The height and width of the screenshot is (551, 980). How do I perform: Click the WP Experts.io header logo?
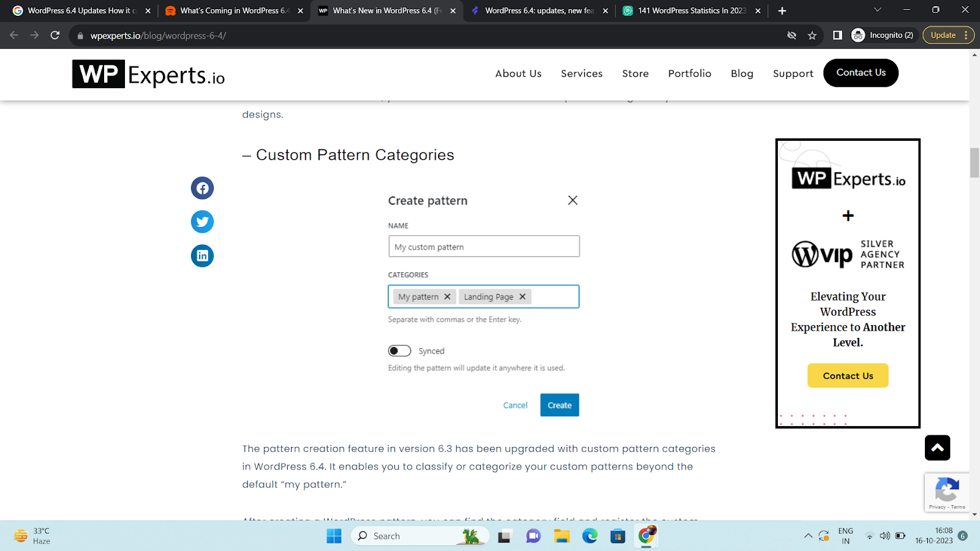tap(149, 74)
